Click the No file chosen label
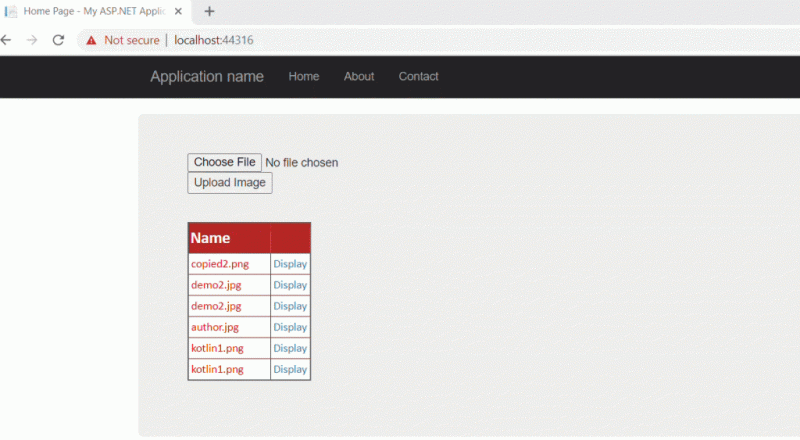The width and height of the screenshot is (800, 440). (302, 162)
